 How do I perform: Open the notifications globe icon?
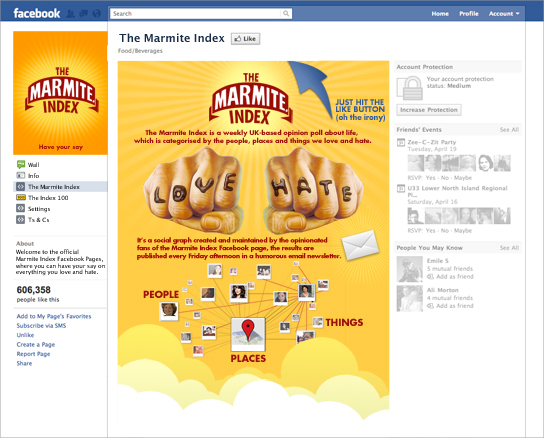pos(96,14)
